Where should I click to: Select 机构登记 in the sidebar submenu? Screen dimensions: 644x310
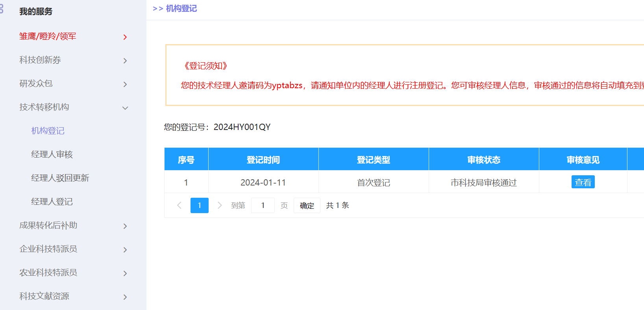[48, 131]
